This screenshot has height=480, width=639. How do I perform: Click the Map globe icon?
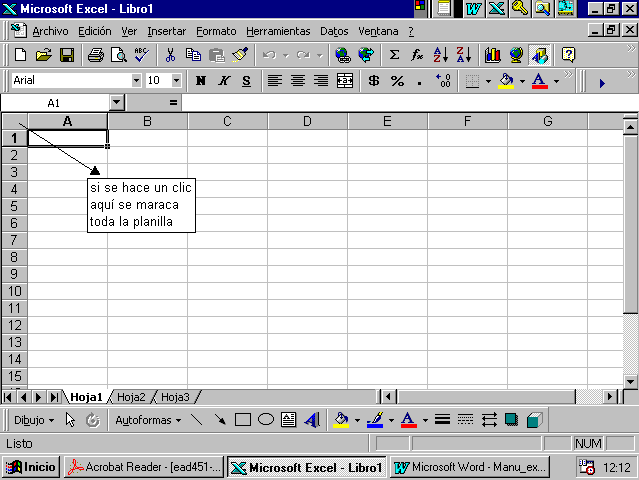516,55
